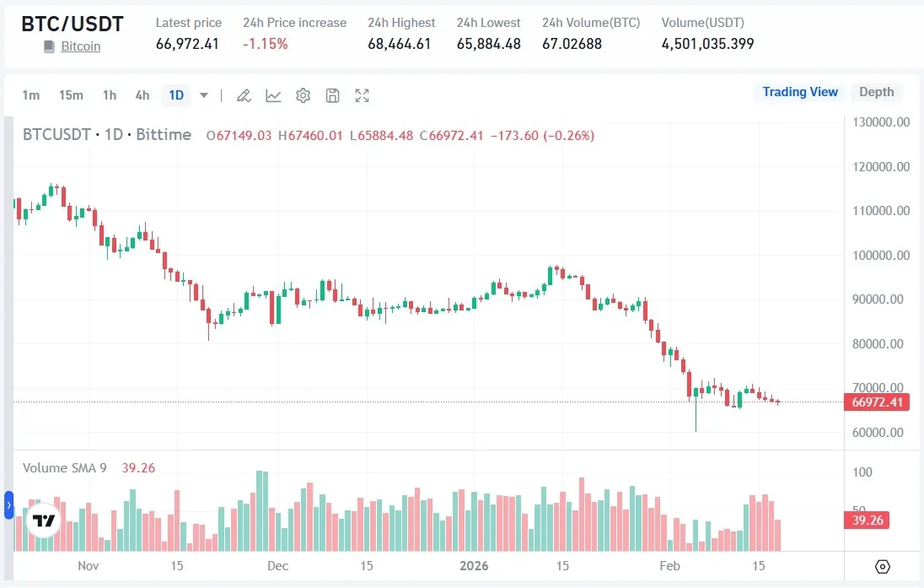Select the drawing/pencil annotation tool
This screenshot has height=588, width=924.
tap(244, 95)
